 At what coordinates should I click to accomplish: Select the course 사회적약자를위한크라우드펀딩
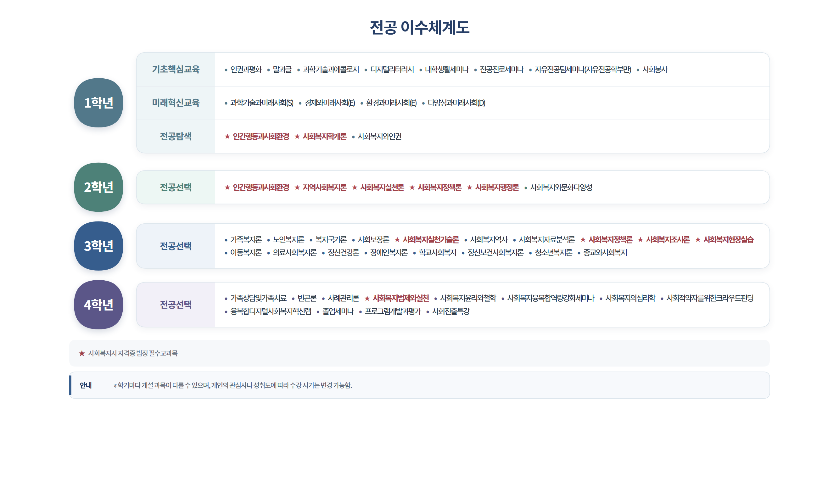tap(710, 298)
